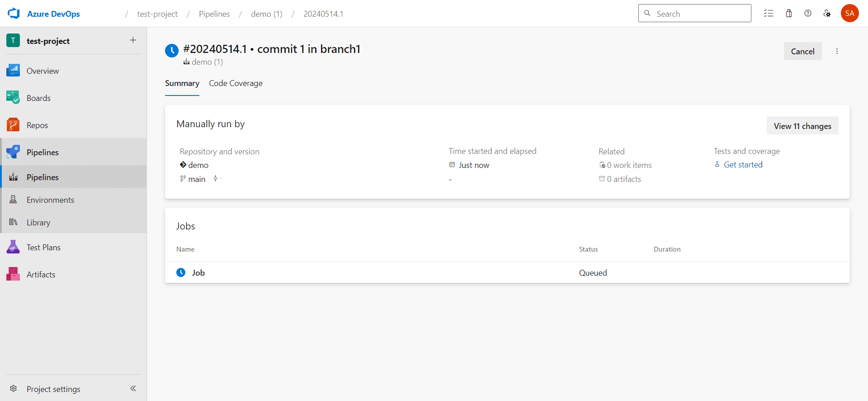Image resolution: width=868 pixels, height=401 pixels.
Task: Click the SA account avatar
Action: click(x=849, y=14)
